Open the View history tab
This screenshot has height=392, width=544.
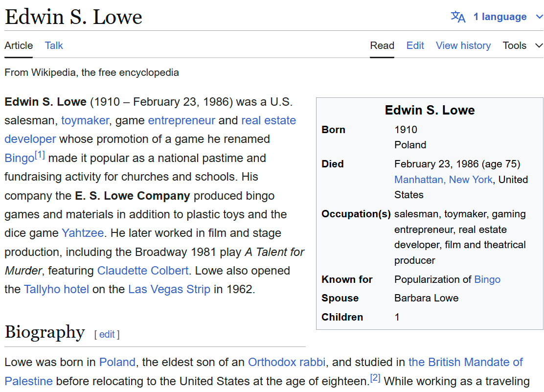463,46
